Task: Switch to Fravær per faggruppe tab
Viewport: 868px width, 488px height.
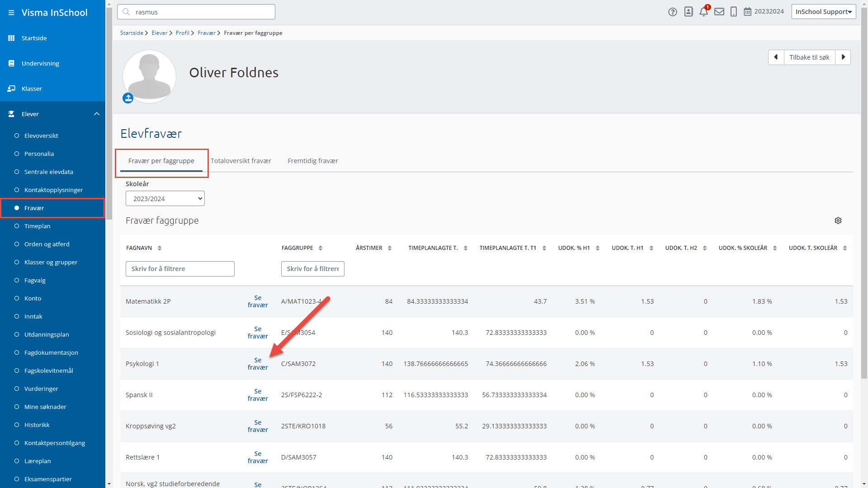Action: (x=161, y=161)
